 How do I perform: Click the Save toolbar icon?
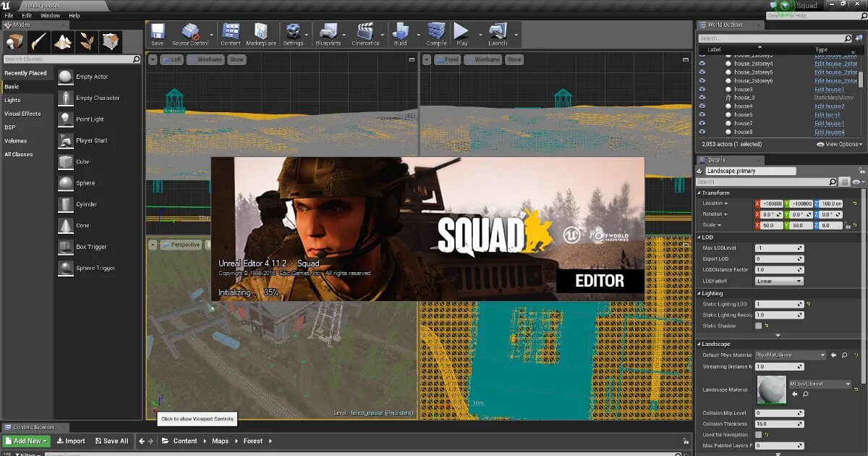[x=157, y=34]
